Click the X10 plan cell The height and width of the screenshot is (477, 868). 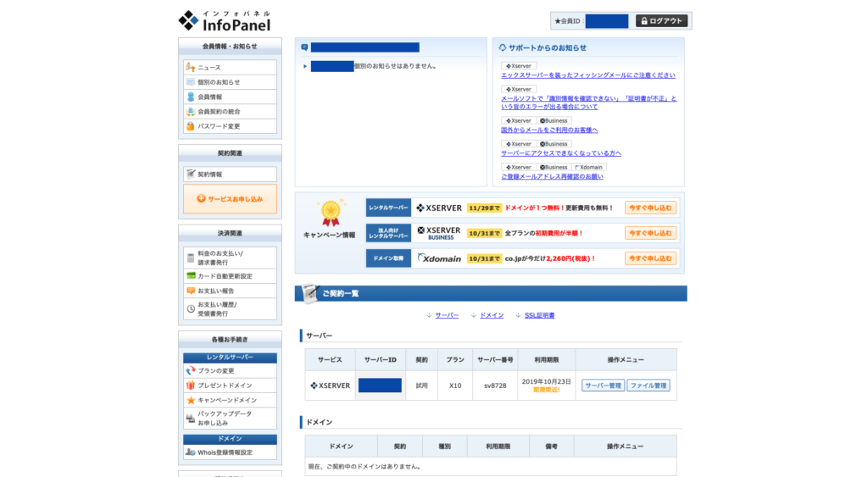coord(455,385)
